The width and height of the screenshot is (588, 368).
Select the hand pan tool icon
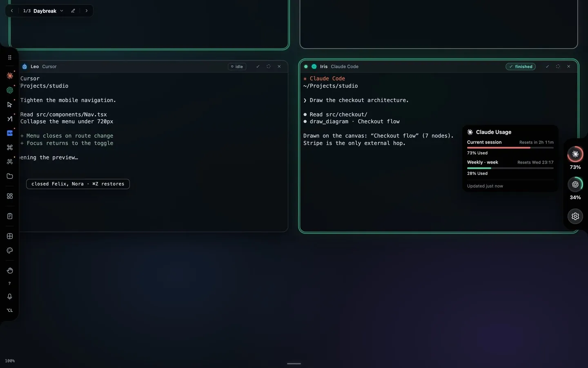(x=10, y=270)
